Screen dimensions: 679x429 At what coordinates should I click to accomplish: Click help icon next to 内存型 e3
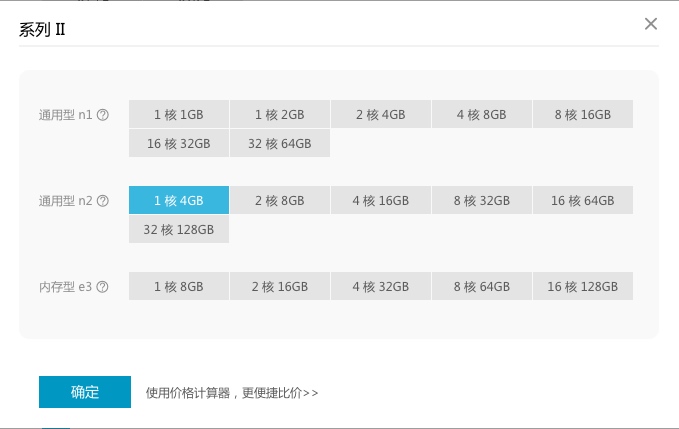pyautogui.click(x=103, y=287)
